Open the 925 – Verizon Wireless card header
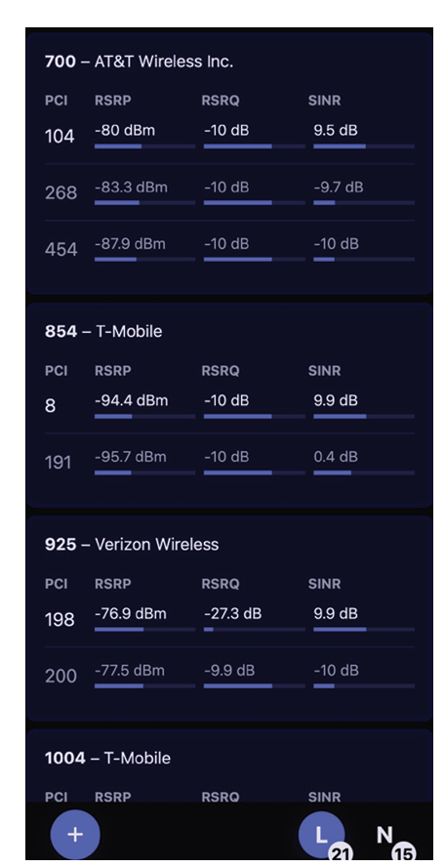 click(x=132, y=544)
